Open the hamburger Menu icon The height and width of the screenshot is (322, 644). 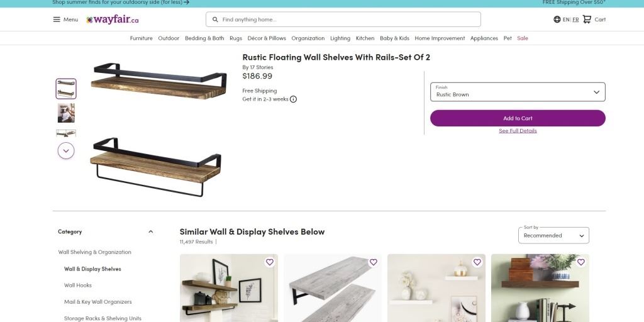click(57, 19)
